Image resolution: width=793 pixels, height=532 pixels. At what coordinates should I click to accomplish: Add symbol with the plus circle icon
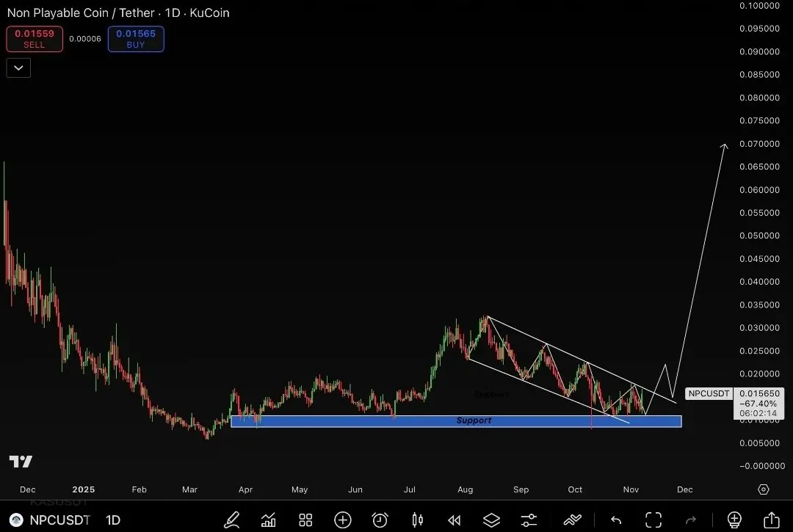click(343, 520)
